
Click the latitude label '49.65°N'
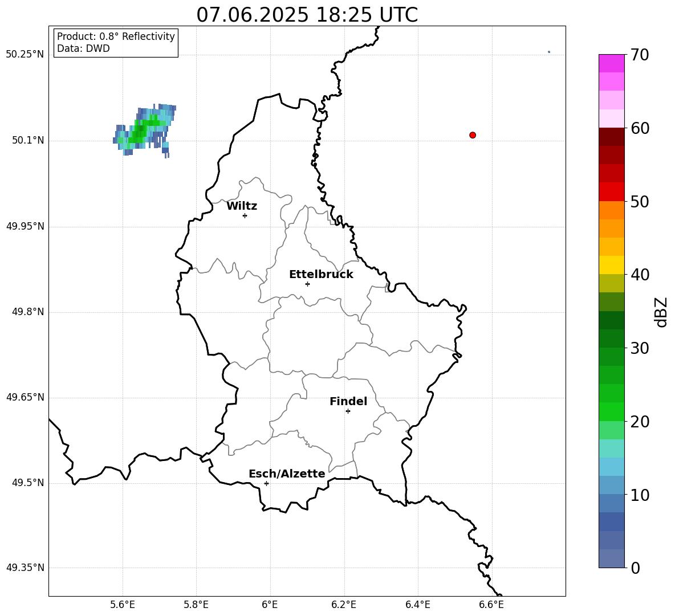point(25,397)
